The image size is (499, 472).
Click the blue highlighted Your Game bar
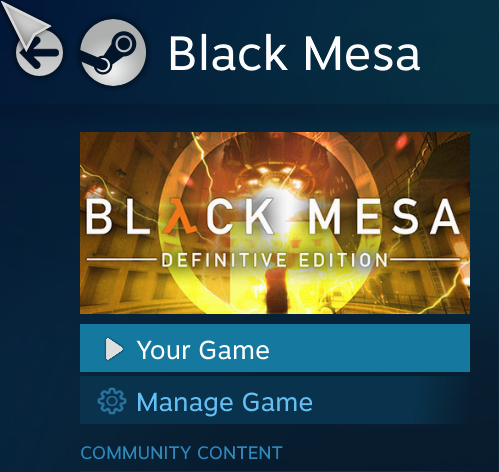(x=275, y=348)
